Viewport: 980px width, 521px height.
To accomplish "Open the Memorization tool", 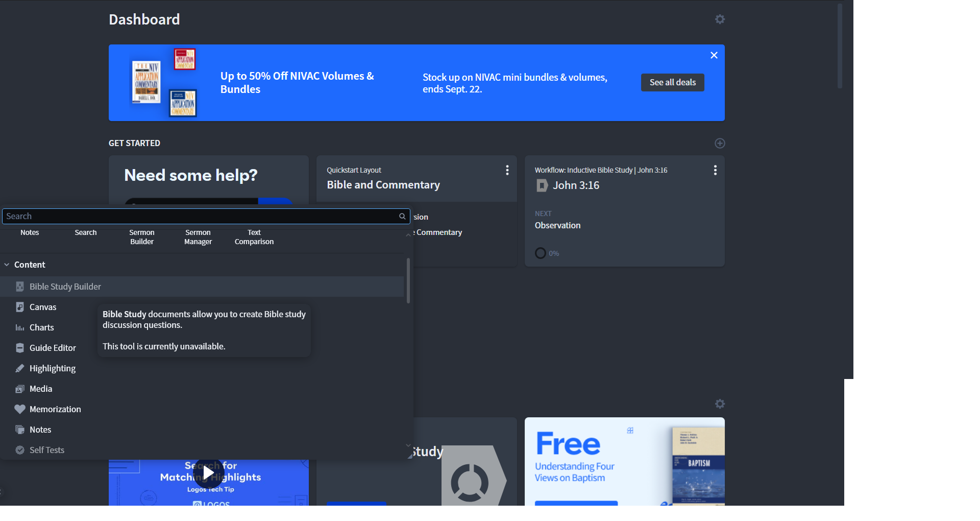I will 55,409.
